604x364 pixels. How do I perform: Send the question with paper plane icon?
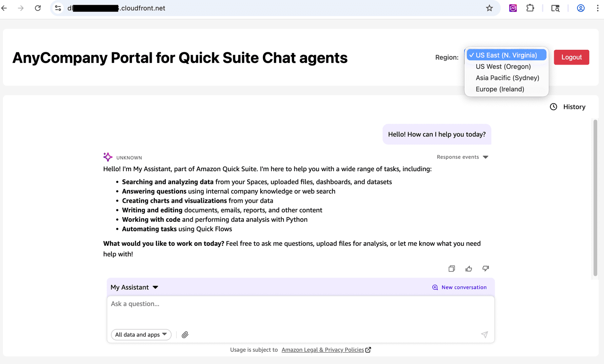coord(484,334)
